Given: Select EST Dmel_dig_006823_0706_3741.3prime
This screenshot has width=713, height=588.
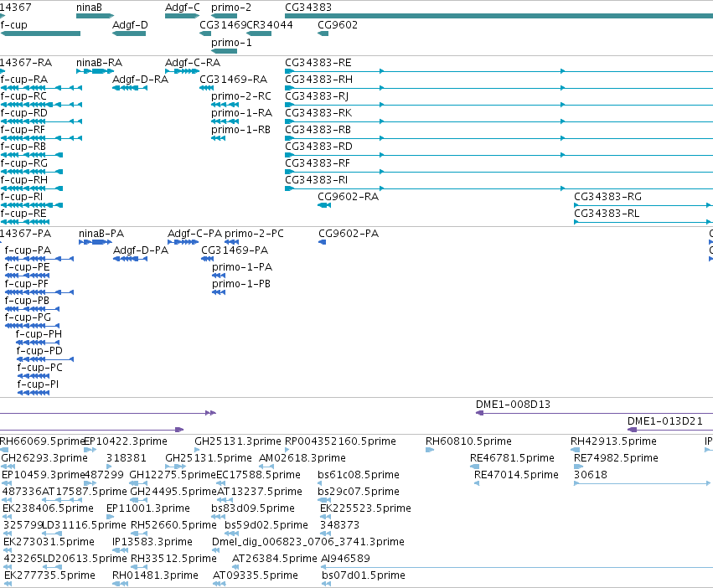Looking at the screenshot, I should click(x=307, y=542).
